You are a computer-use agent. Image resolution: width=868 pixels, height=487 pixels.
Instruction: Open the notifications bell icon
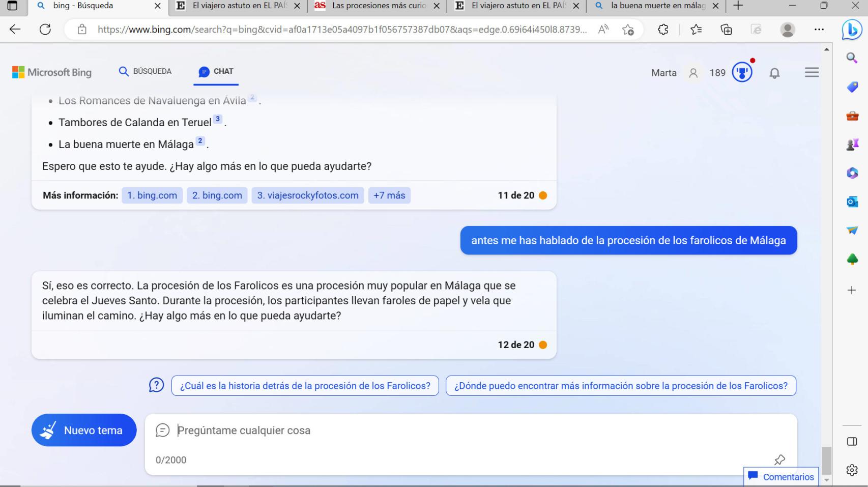[x=774, y=73]
